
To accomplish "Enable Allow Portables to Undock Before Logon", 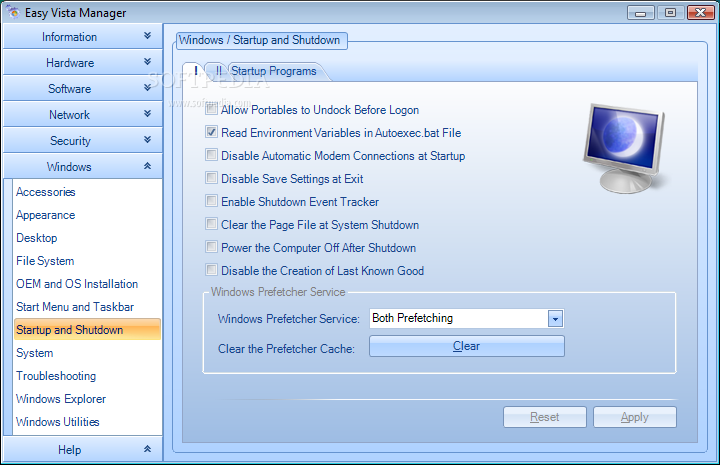I will [211, 109].
